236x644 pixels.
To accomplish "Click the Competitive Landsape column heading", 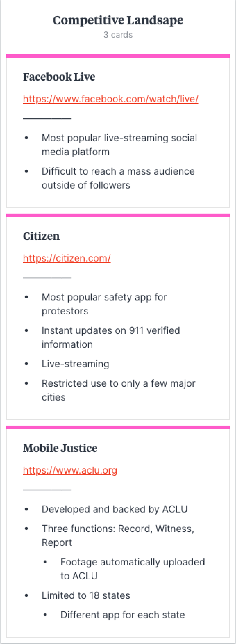I will 118,20.
